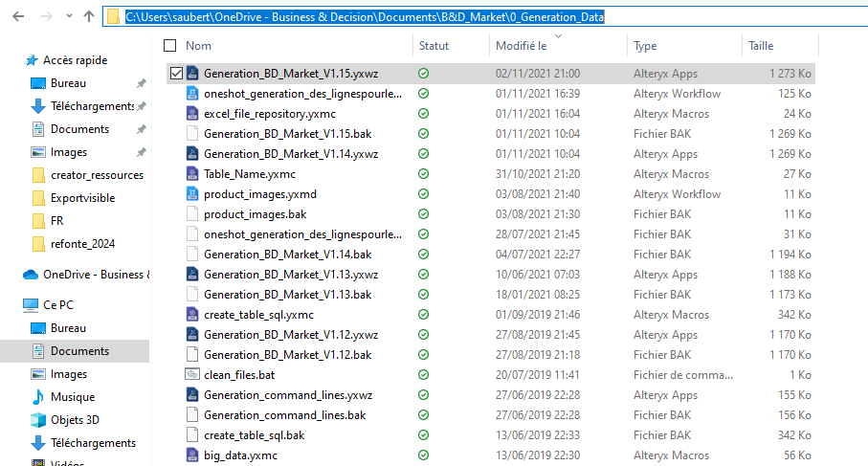Sort by Modifié le column header
The width and height of the screenshot is (868, 466).
tap(521, 46)
